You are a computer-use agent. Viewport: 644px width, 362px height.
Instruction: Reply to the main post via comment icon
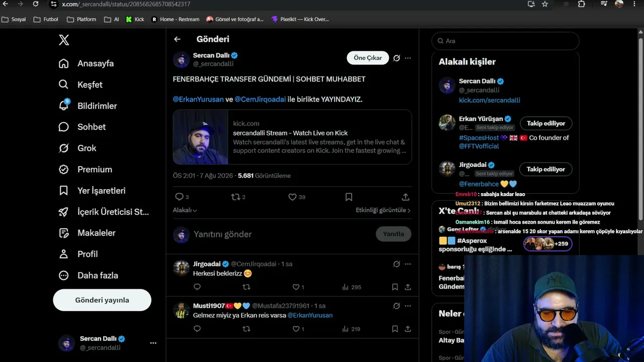tap(179, 197)
